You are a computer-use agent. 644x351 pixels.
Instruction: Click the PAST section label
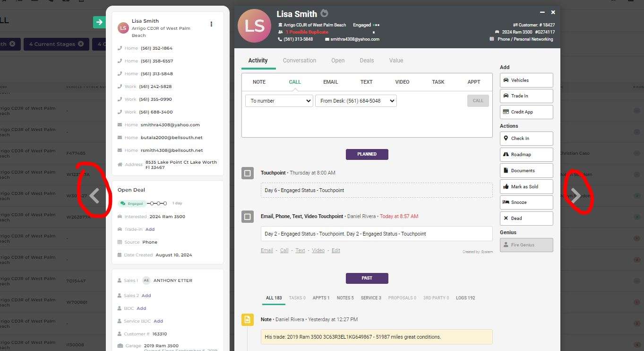pos(367,278)
